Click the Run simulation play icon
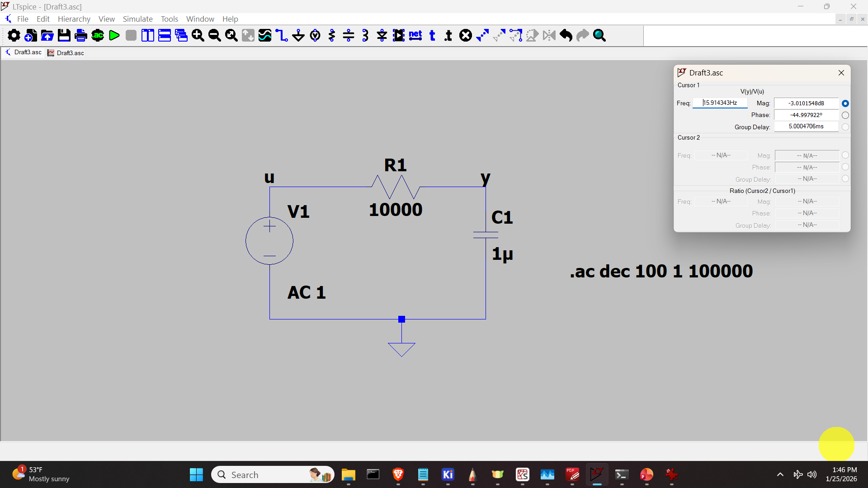The image size is (868, 488). click(x=114, y=35)
